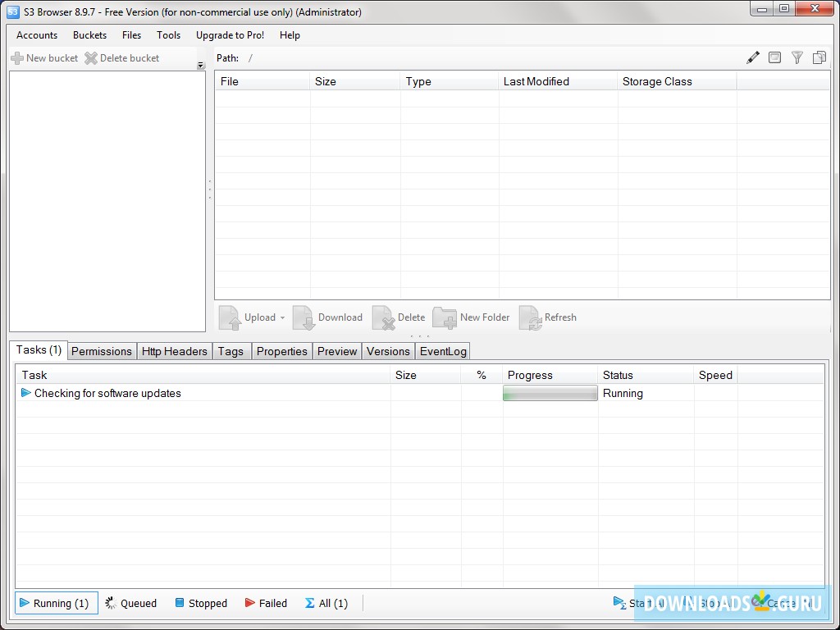Switch to the EventLog tab

click(x=443, y=351)
